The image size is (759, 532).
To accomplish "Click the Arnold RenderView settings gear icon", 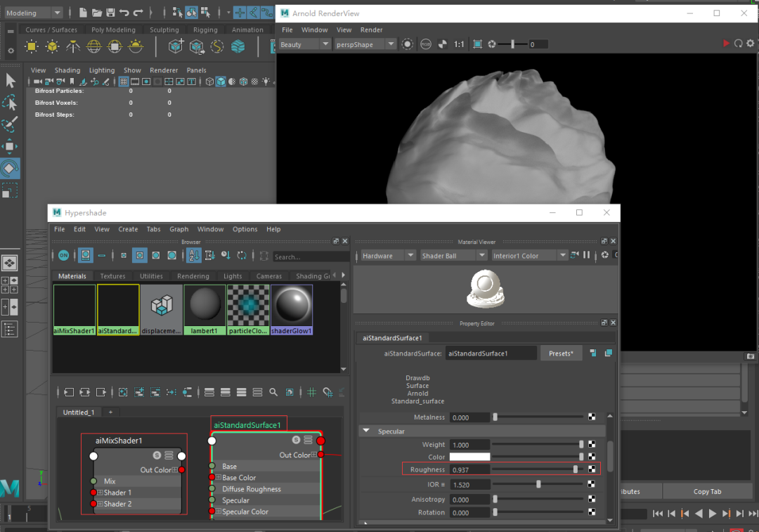I will 751,44.
